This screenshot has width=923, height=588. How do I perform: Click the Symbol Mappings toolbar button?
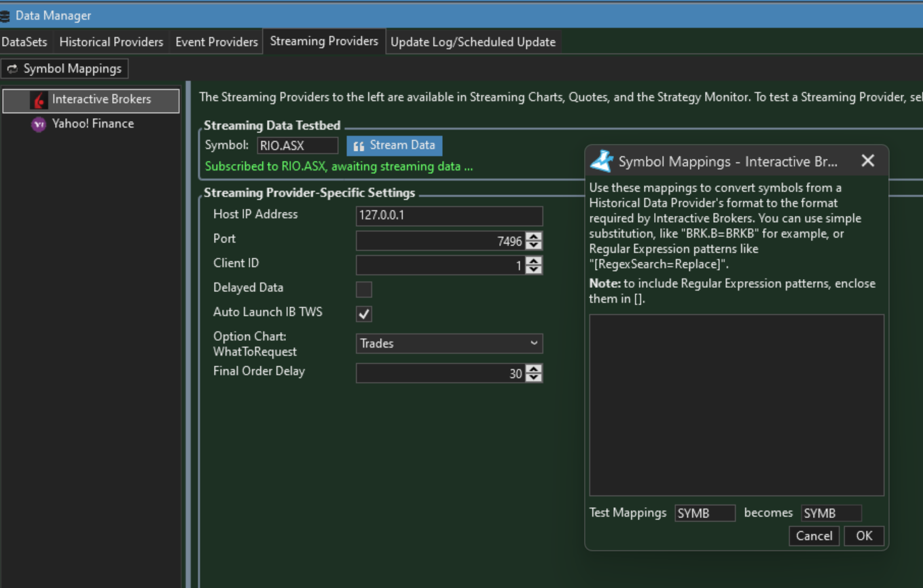click(x=65, y=69)
